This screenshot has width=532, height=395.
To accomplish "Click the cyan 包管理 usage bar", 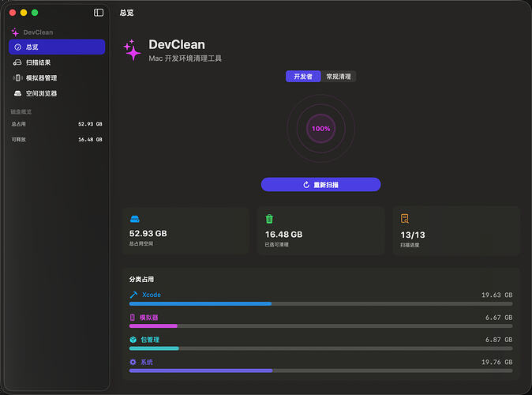I will pos(154,348).
